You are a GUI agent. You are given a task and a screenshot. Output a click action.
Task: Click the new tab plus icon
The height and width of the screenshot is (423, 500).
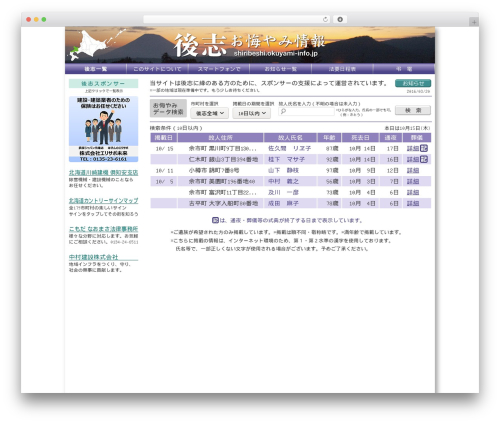click(474, 22)
